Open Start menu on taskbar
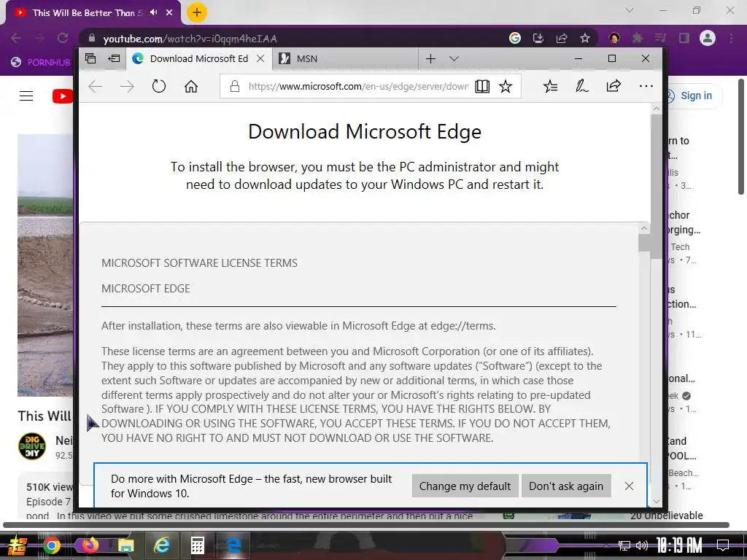This screenshot has width=747, height=560. pyautogui.click(x=17, y=545)
